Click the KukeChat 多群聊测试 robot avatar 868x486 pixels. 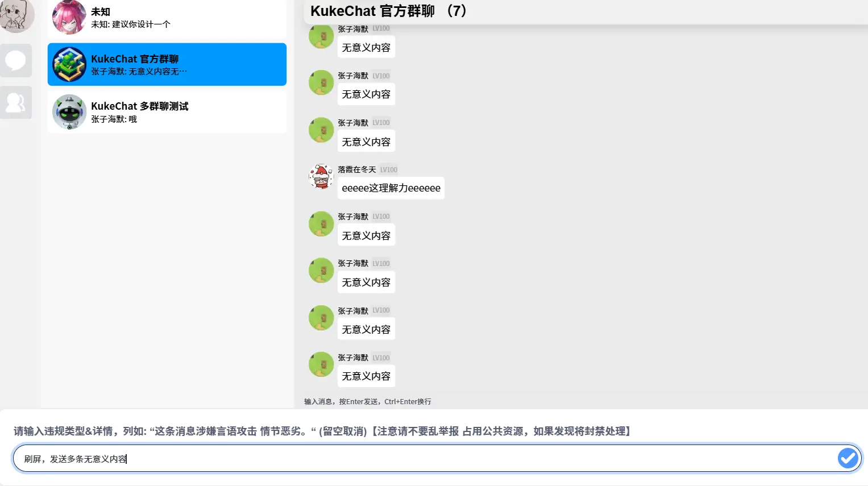pos(69,112)
